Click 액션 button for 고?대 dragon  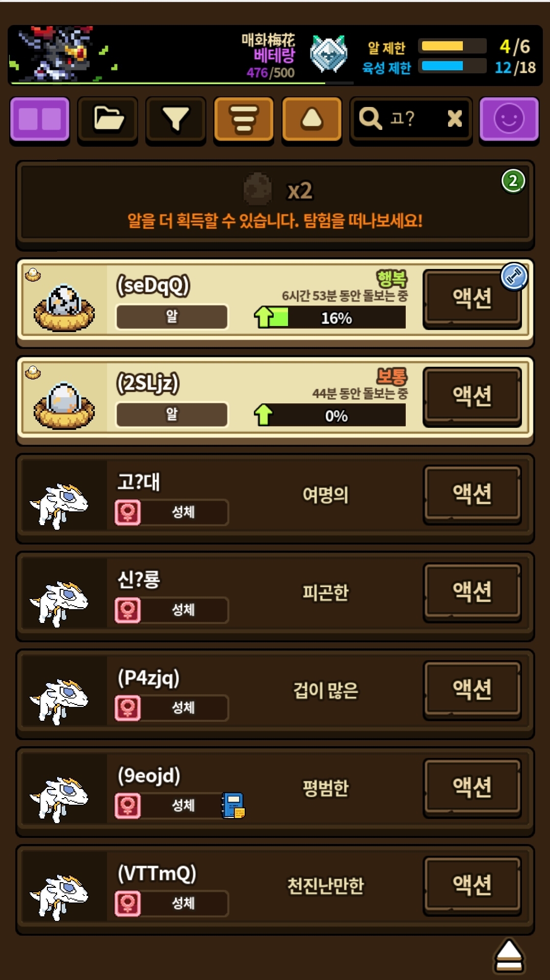tap(473, 494)
